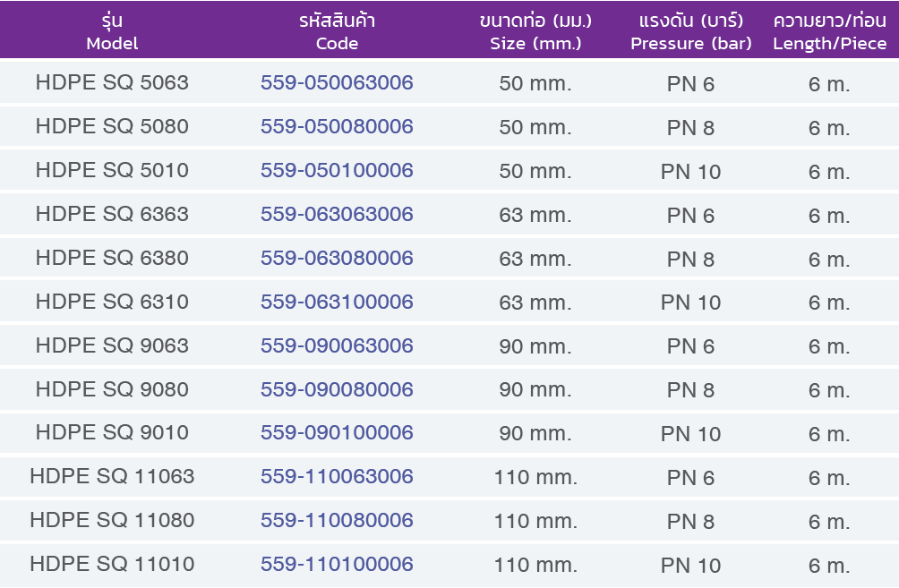Image resolution: width=899 pixels, height=588 pixels.
Task: Select the Pressure (bar) column header
Action: pos(691,31)
